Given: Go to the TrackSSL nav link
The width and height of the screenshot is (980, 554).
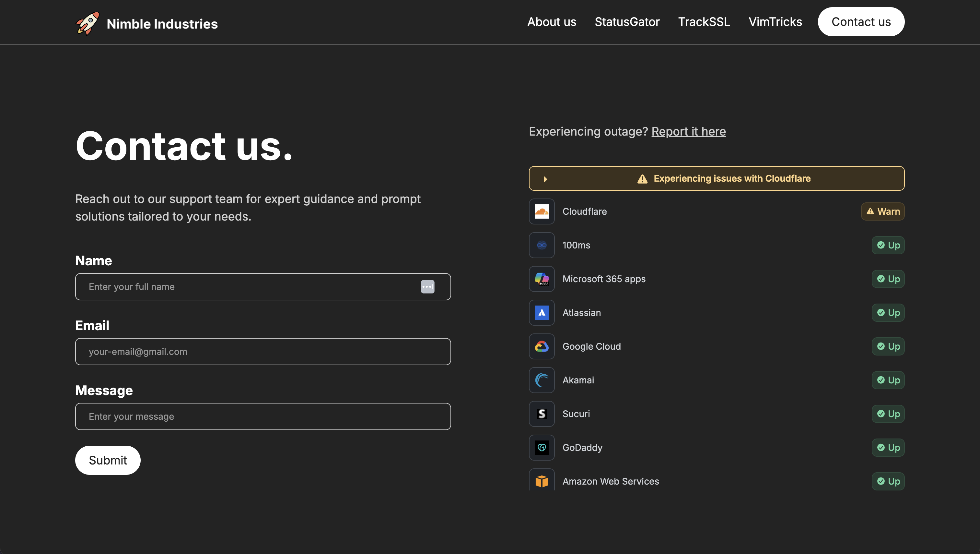Looking at the screenshot, I should (x=704, y=22).
